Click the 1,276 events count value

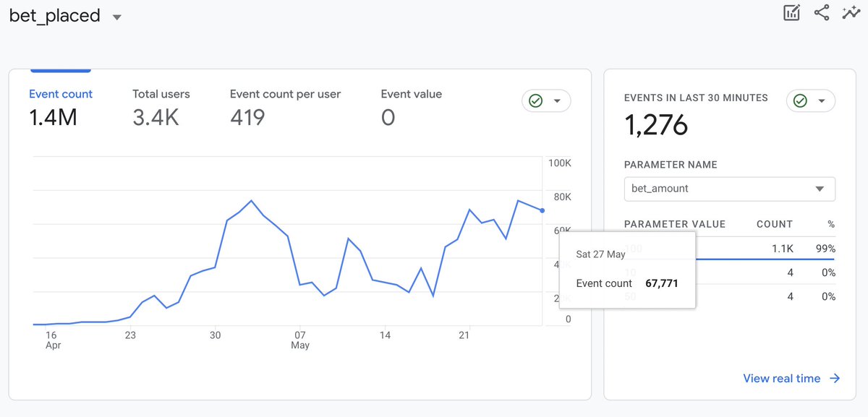[x=656, y=125]
